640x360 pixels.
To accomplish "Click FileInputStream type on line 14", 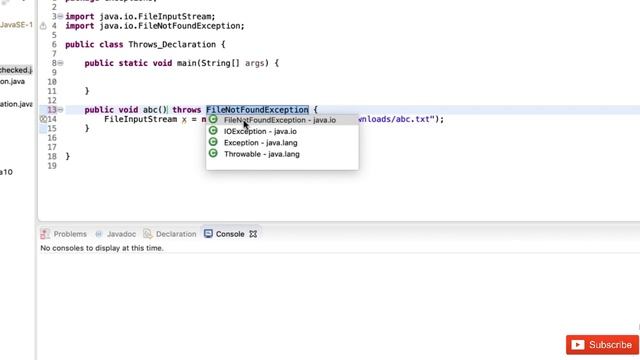I will click(140, 119).
